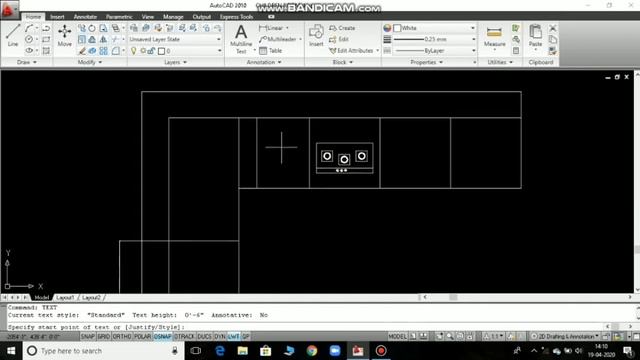Open the View ribbon tab
Screen dimensions: 640x360
click(147, 17)
